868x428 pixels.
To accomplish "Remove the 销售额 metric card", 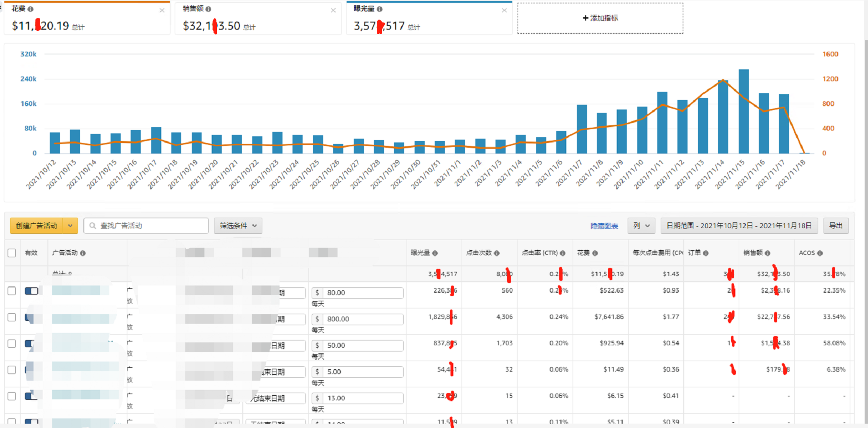I will coord(333,10).
